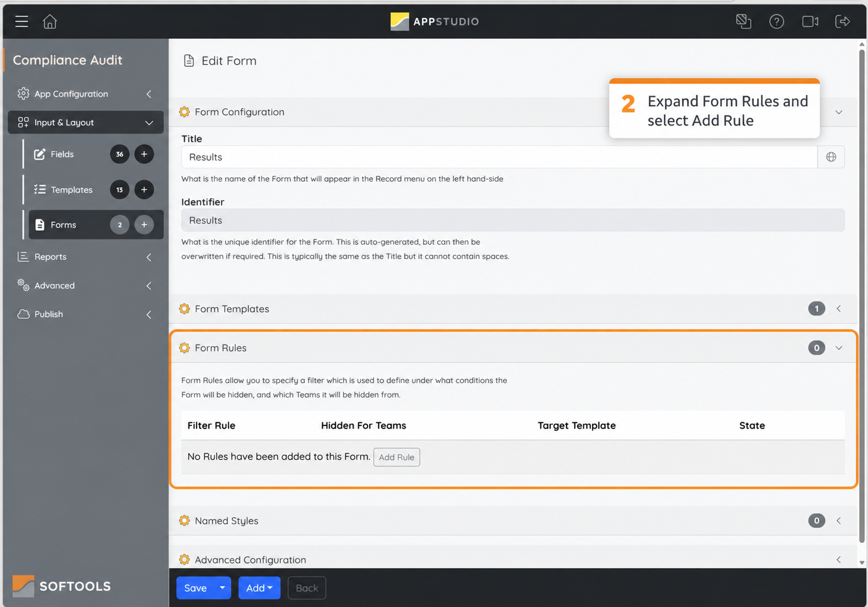Click the Fields edit icon
Screen dimensions: 868x607
click(x=39, y=154)
